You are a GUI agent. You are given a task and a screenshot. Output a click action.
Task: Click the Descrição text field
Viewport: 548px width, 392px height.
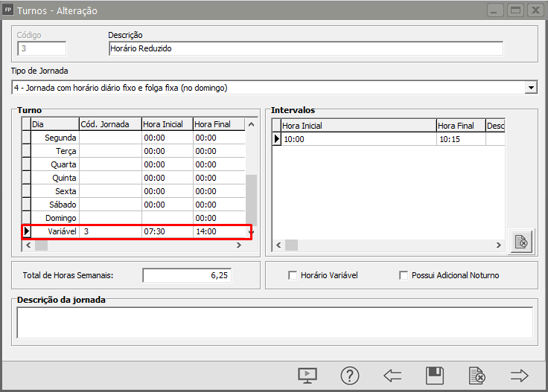tap(305, 48)
